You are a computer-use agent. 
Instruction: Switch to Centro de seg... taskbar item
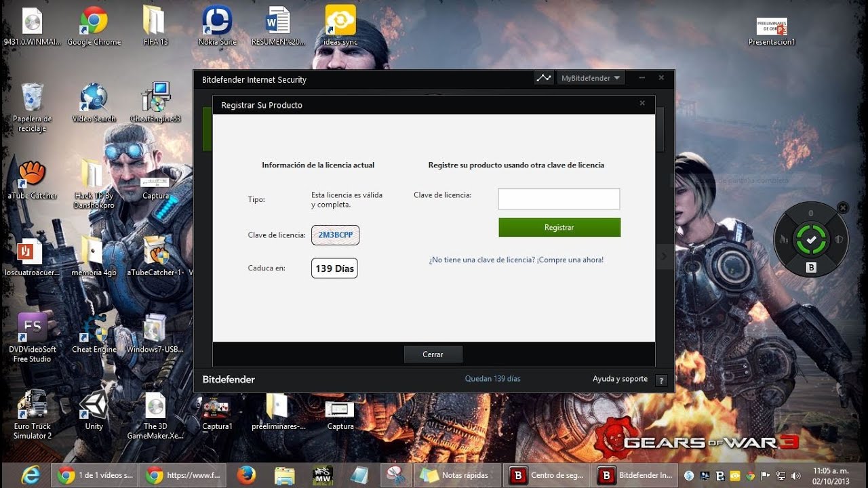coord(547,475)
